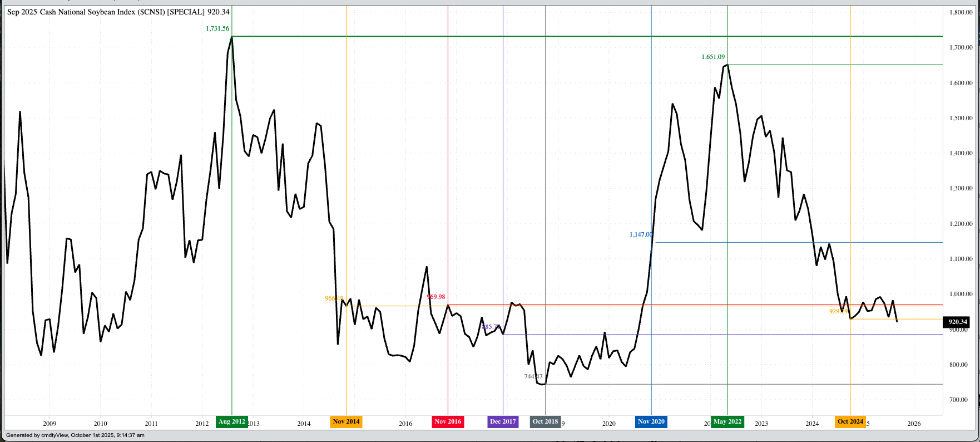The width and height of the screenshot is (980, 442).
Task: Click the chart title Cash National Soybean Index
Action: pos(118,12)
